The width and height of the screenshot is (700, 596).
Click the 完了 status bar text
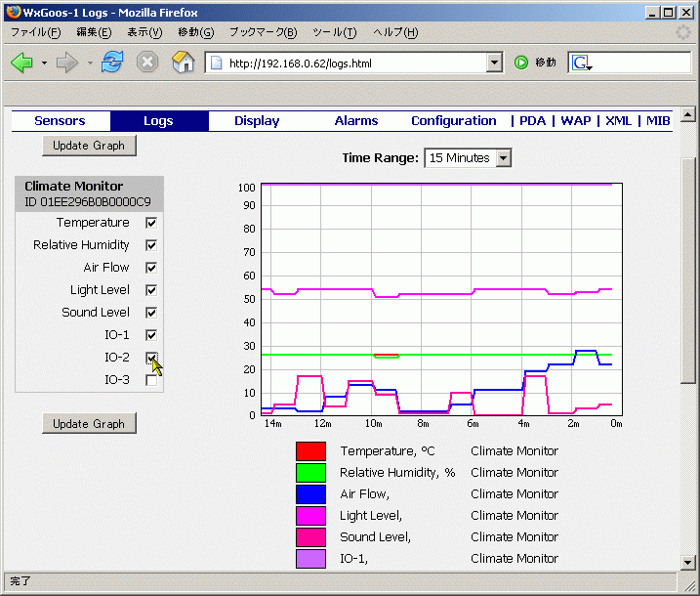coord(21,580)
